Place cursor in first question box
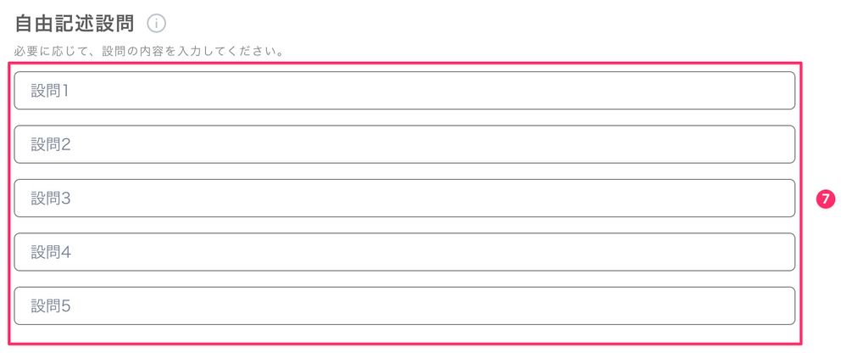Image resolution: width=868 pixels, height=353 pixels. click(x=404, y=91)
